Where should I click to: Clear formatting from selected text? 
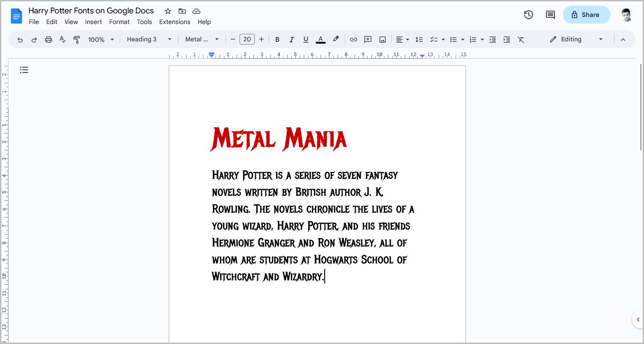pyautogui.click(x=521, y=39)
